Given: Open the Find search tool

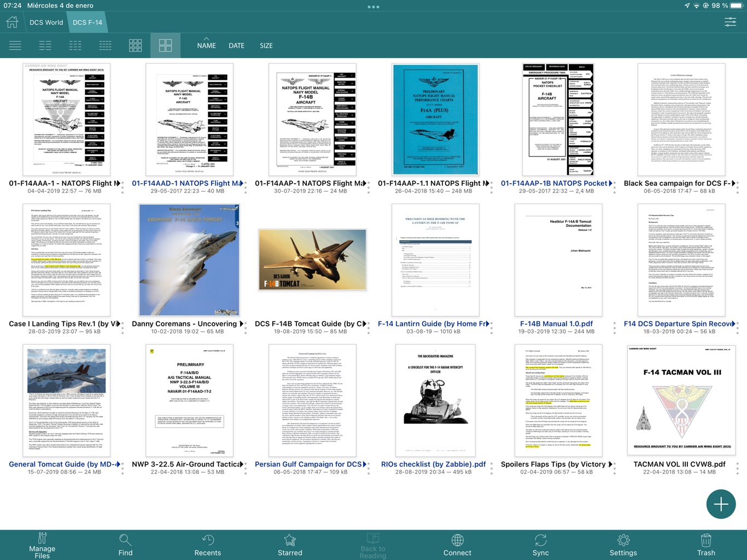Looking at the screenshot, I should click(125, 545).
